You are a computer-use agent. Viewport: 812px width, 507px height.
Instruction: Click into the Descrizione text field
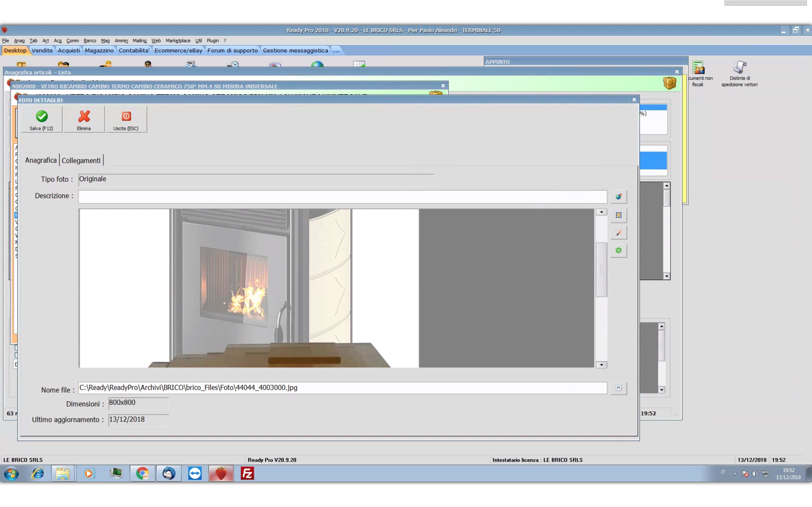[x=342, y=197]
